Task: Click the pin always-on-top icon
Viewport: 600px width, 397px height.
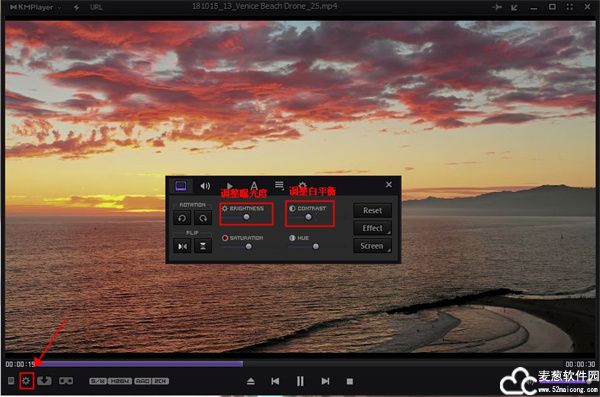Action: pos(497,7)
